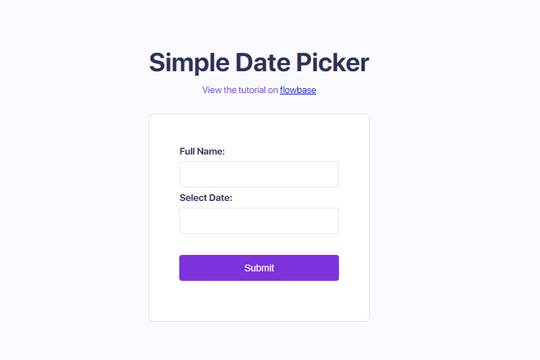Click the empty area below the Submit button
This screenshot has width=540, height=360.
(x=259, y=300)
